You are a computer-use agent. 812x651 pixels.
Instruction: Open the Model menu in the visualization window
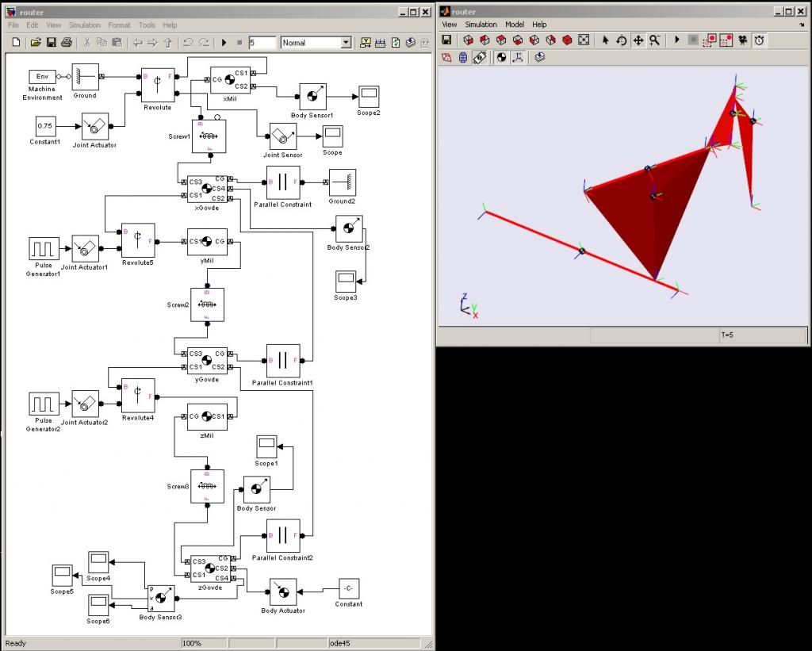pos(514,25)
